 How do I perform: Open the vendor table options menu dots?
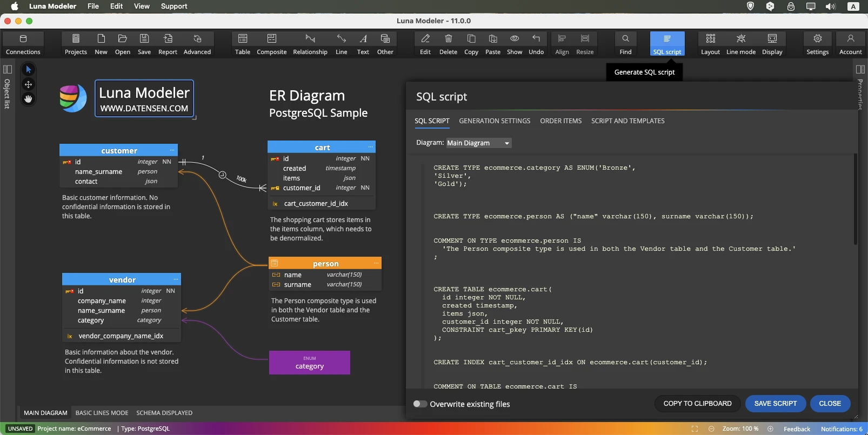pos(176,279)
